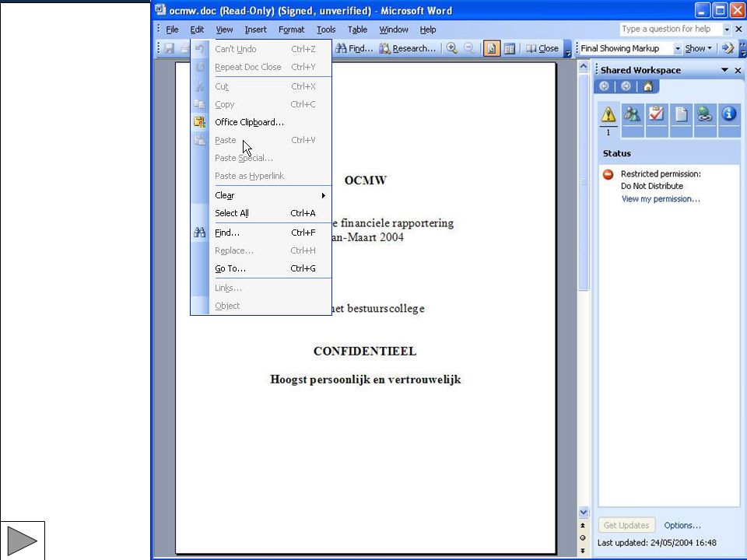The width and height of the screenshot is (747, 560).
Task: Choose Find... in the Edit menu
Action: pos(261,233)
